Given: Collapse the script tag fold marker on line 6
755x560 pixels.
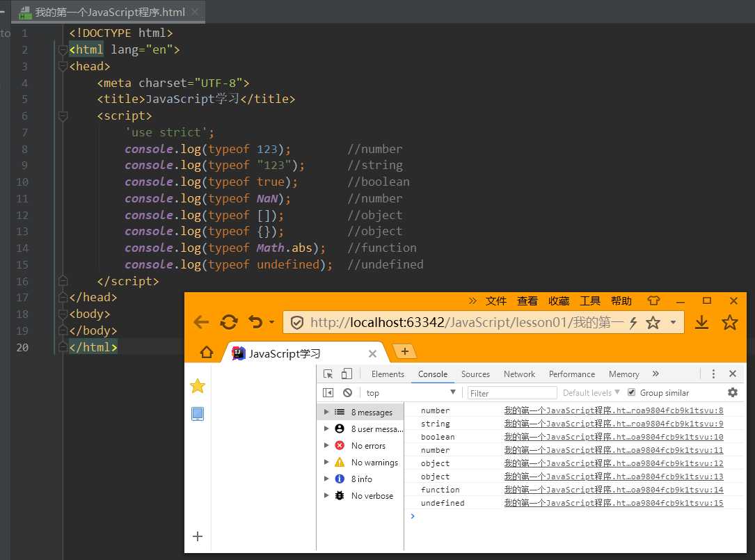Looking at the screenshot, I should tap(63, 115).
